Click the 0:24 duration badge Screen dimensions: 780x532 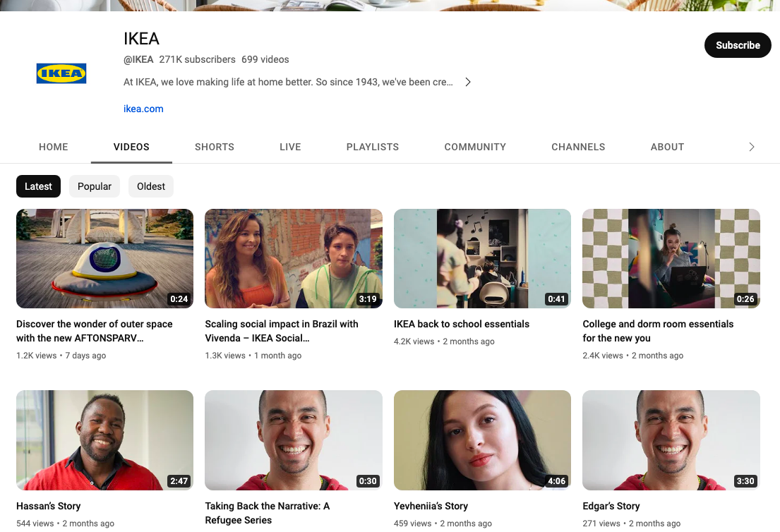[x=179, y=299]
